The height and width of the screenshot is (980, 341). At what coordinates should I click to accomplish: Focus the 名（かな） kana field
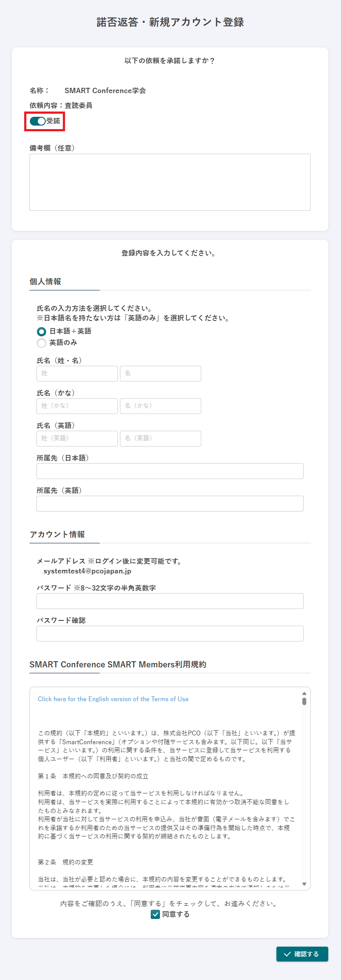click(x=160, y=406)
